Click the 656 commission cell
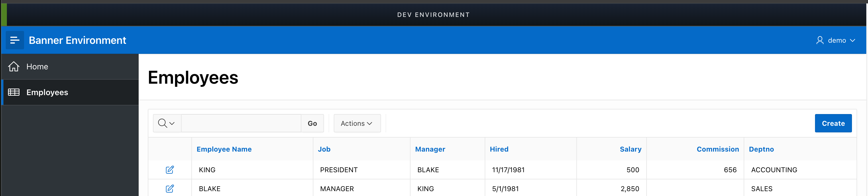 (695, 170)
